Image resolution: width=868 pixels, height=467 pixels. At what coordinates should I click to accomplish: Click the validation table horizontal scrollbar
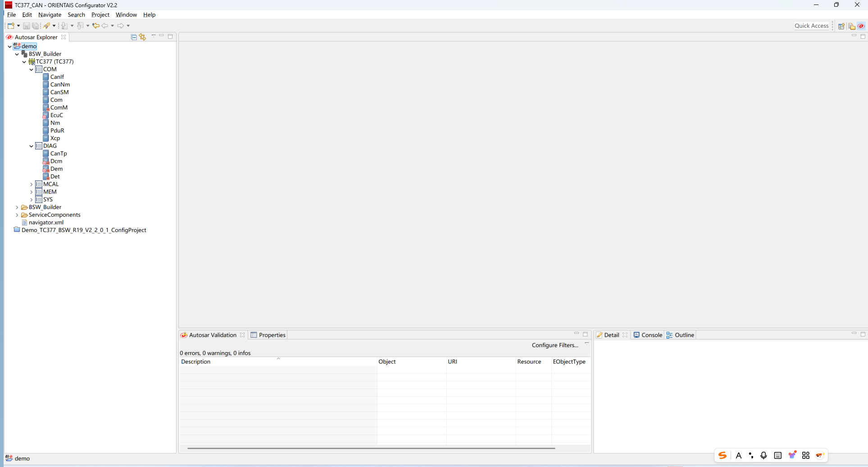pos(371,448)
